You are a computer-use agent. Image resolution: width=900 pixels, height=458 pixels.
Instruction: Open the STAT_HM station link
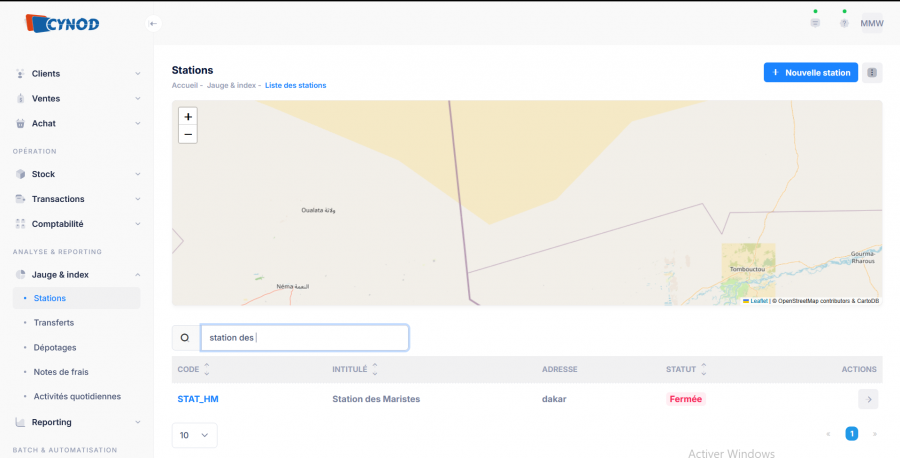tap(198, 399)
